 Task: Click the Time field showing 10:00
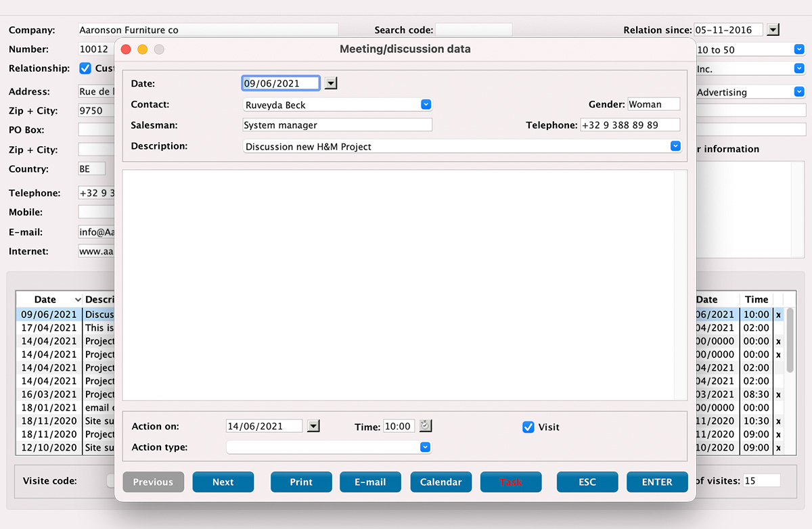(399, 426)
